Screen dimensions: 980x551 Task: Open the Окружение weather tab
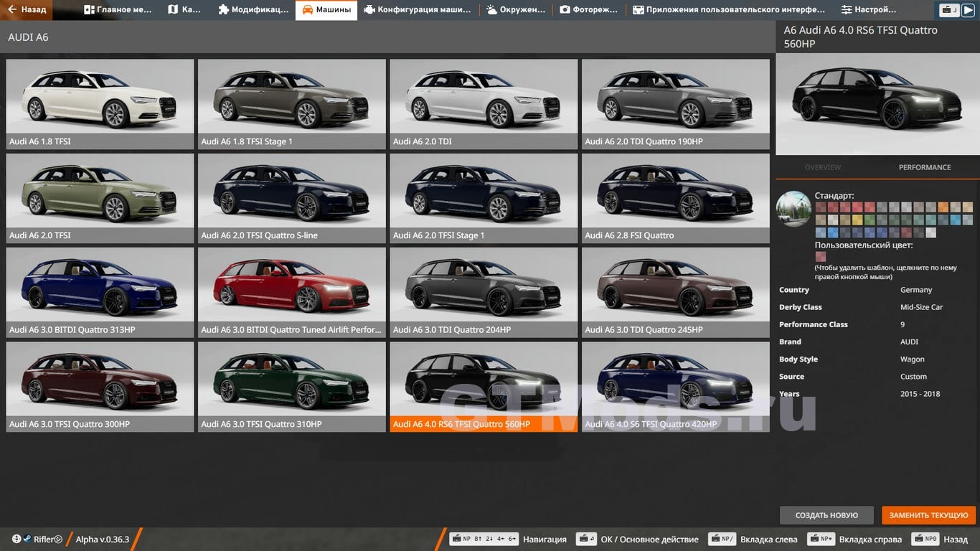tap(516, 10)
